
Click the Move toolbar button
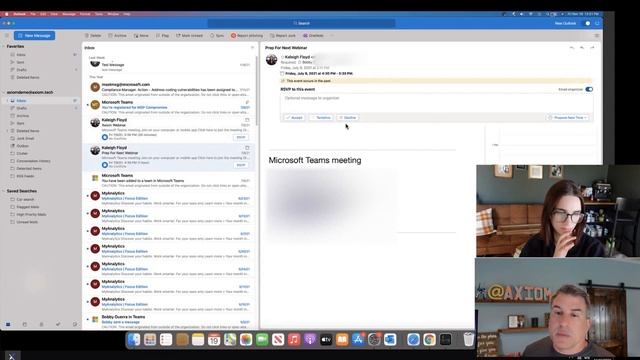point(141,36)
